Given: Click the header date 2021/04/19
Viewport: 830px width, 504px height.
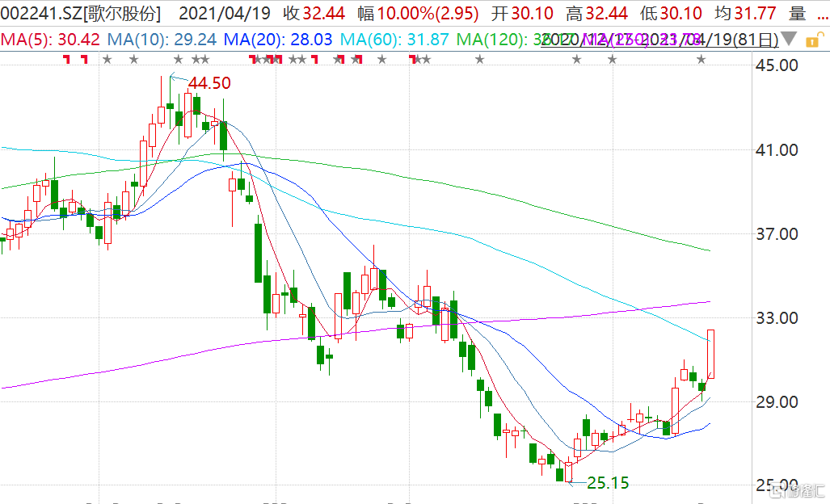Looking at the screenshot, I should (225, 13).
